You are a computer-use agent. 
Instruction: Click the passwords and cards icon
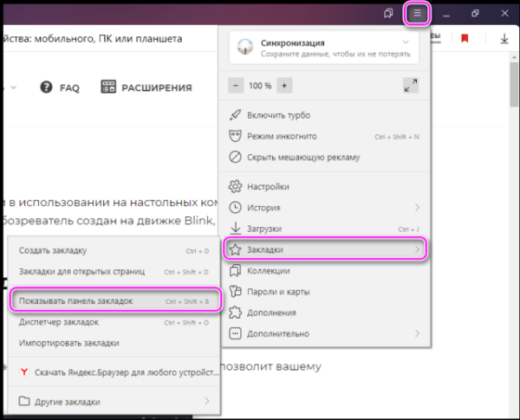(x=235, y=291)
